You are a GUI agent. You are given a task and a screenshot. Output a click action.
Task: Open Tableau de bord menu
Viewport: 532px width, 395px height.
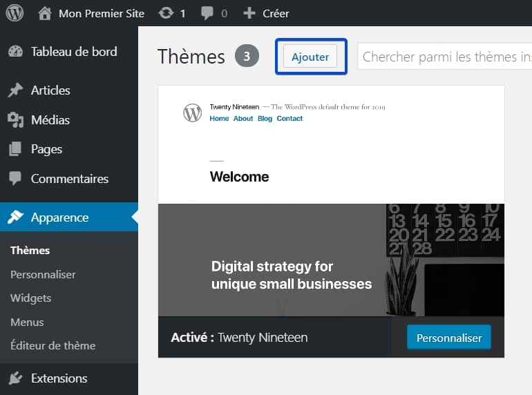[x=69, y=52]
